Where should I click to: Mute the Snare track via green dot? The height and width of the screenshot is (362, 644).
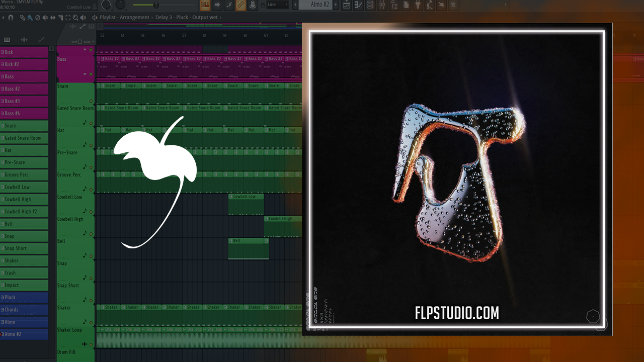coord(91,101)
